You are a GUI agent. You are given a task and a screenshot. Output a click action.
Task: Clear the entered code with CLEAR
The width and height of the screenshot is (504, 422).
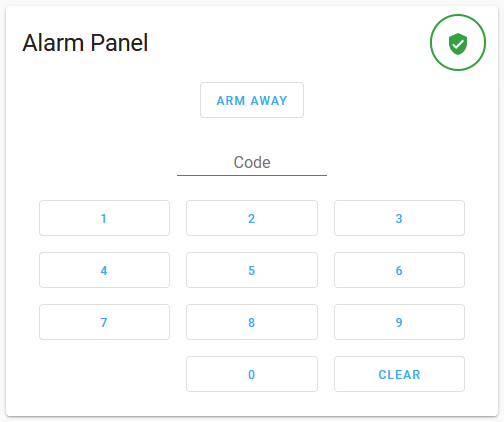[x=399, y=374]
